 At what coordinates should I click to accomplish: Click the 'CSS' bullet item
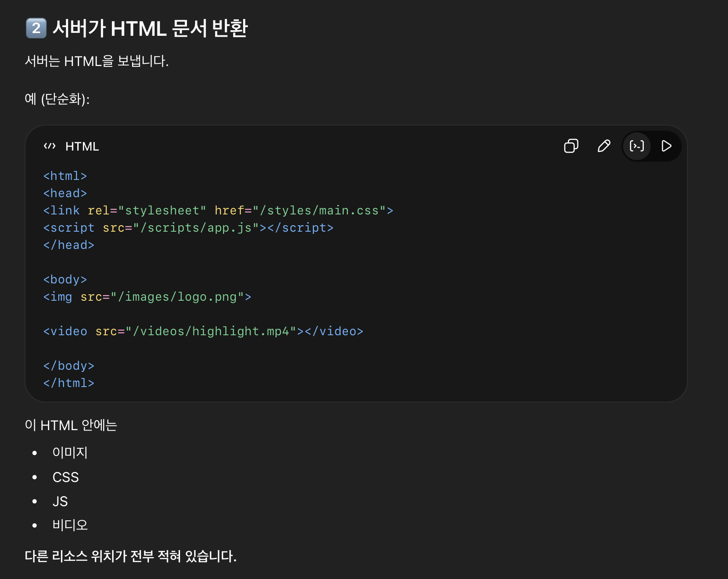[66, 477]
